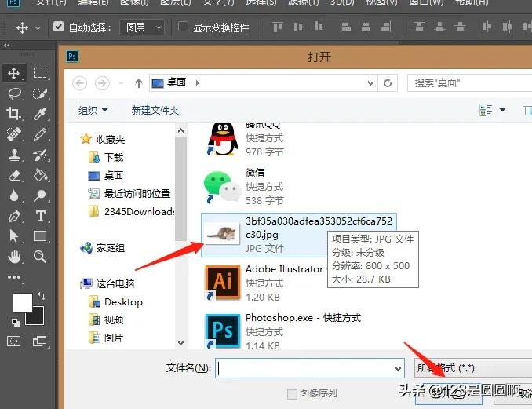Open the extra tools three-dots menu

[14, 277]
